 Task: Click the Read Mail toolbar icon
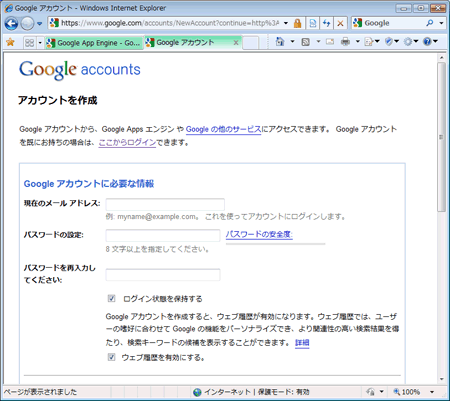coord(330,42)
